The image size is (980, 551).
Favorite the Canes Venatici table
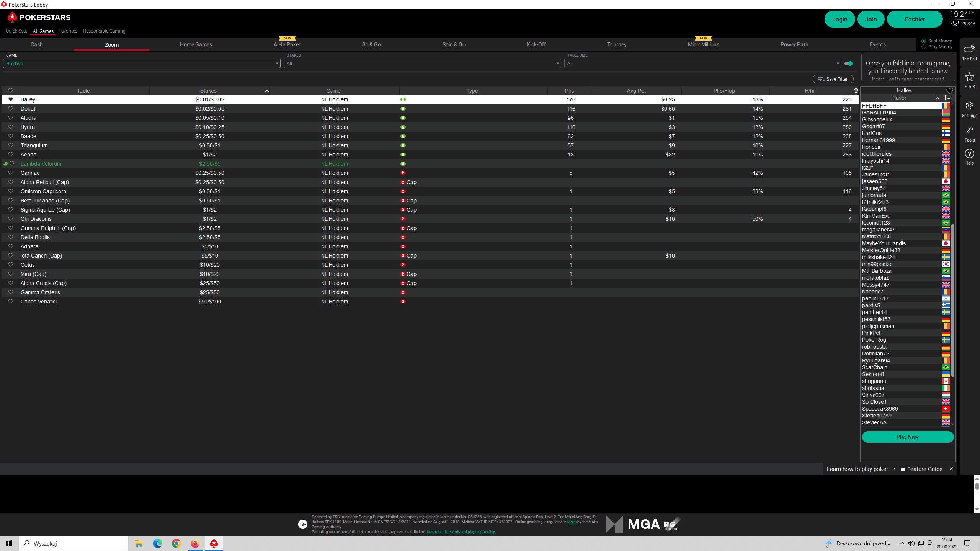pos(11,302)
